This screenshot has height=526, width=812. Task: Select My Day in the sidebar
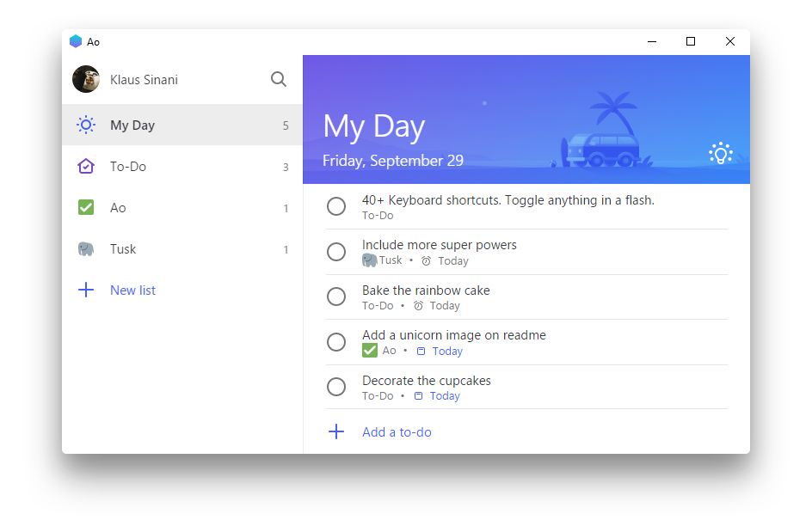132,125
